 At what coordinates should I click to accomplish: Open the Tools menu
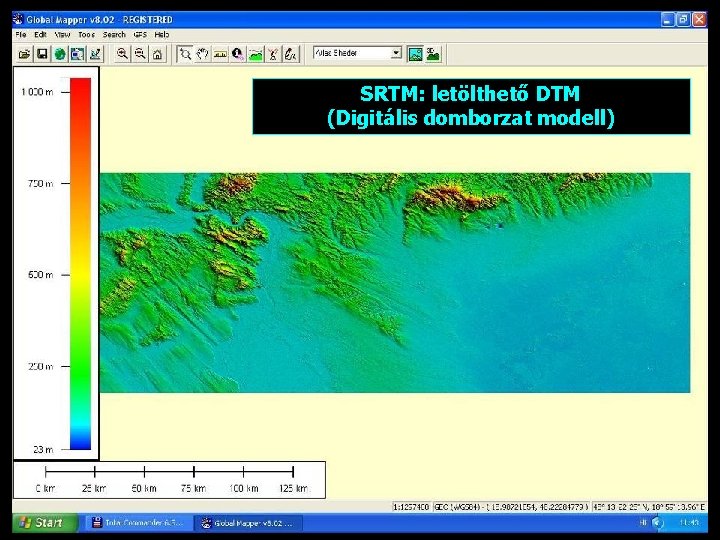coord(86,34)
